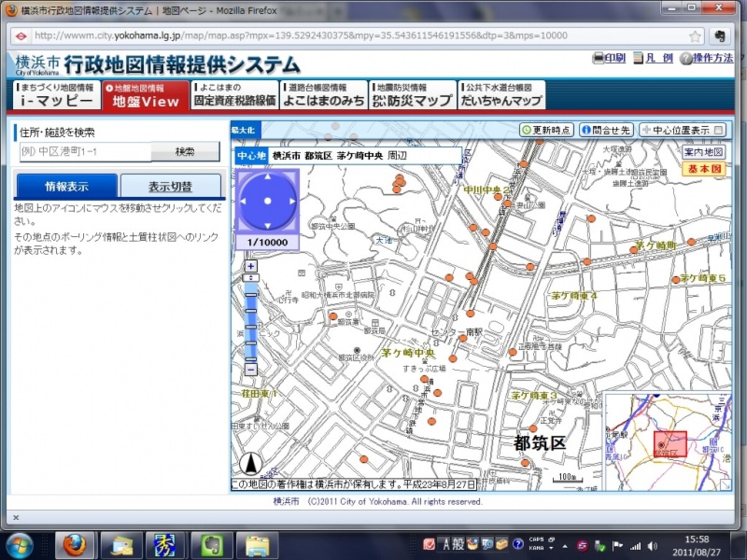Viewport: 747px width, 560px height.
Task: Click the 都筑区 large map label
Action: [540, 443]
